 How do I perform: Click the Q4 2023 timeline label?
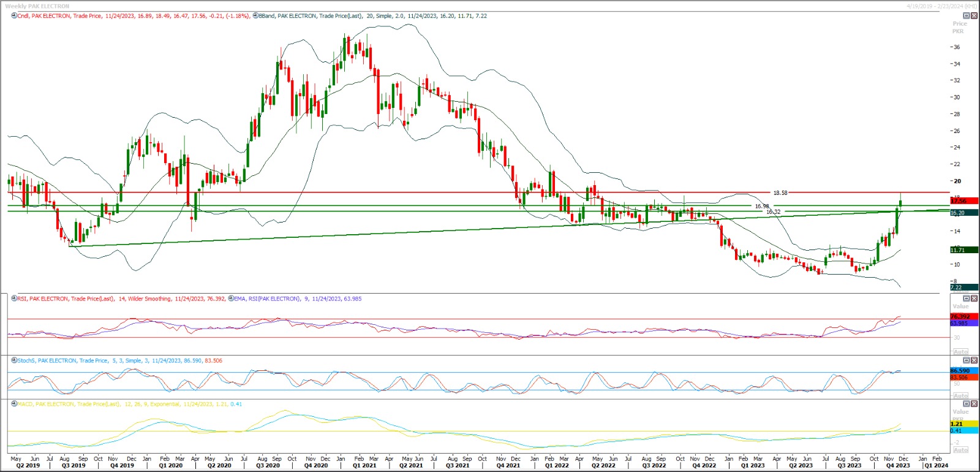pyautogui.click(x=898, y=466)
